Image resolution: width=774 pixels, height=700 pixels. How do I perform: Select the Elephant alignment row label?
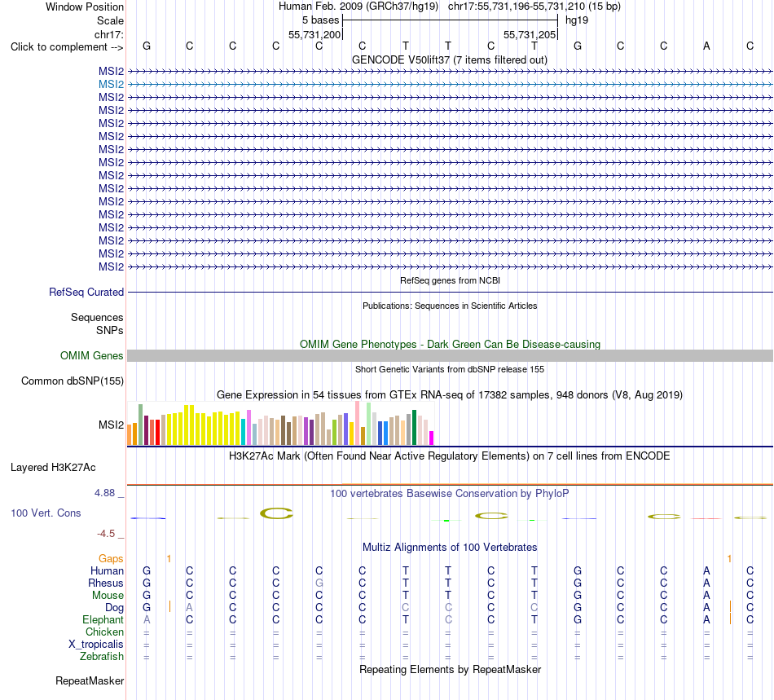pos(103,619)
